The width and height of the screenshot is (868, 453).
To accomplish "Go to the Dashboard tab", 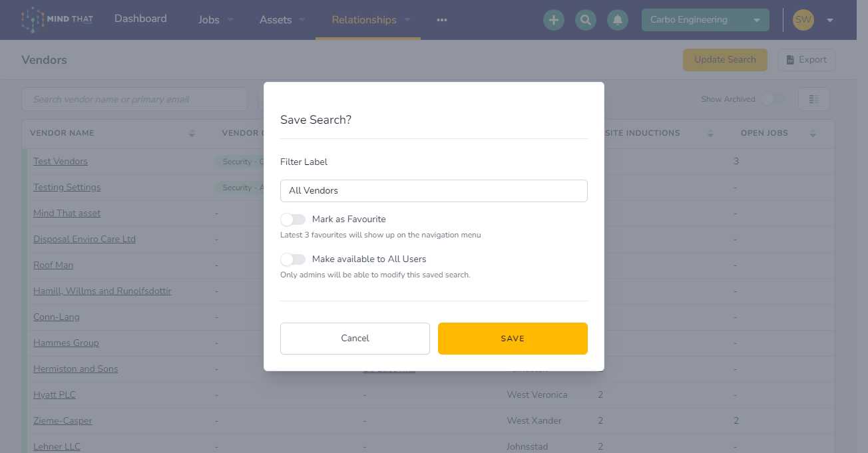I will click(140, 19).
